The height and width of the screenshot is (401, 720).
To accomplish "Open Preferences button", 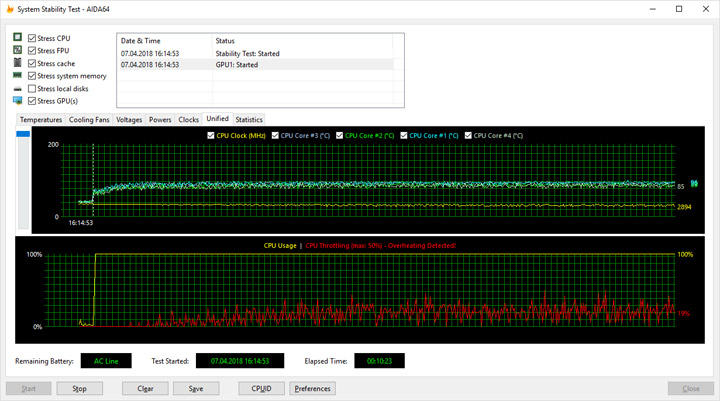I will point(313,389).
